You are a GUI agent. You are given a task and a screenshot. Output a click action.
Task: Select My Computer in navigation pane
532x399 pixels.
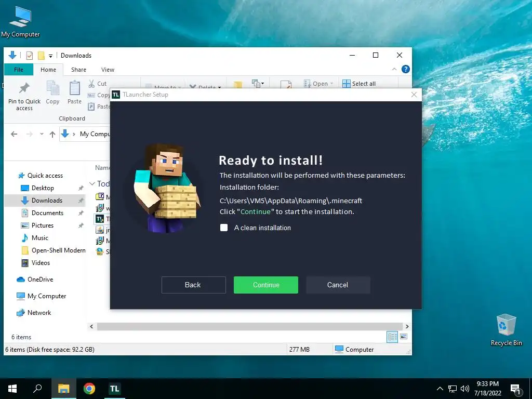pyautogui.click(x=42, y=296)
